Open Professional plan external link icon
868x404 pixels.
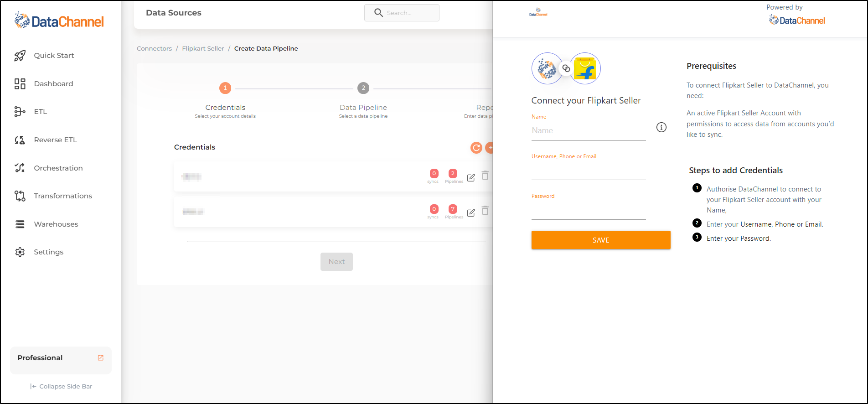pyautogui.click(x=101, y=358)
